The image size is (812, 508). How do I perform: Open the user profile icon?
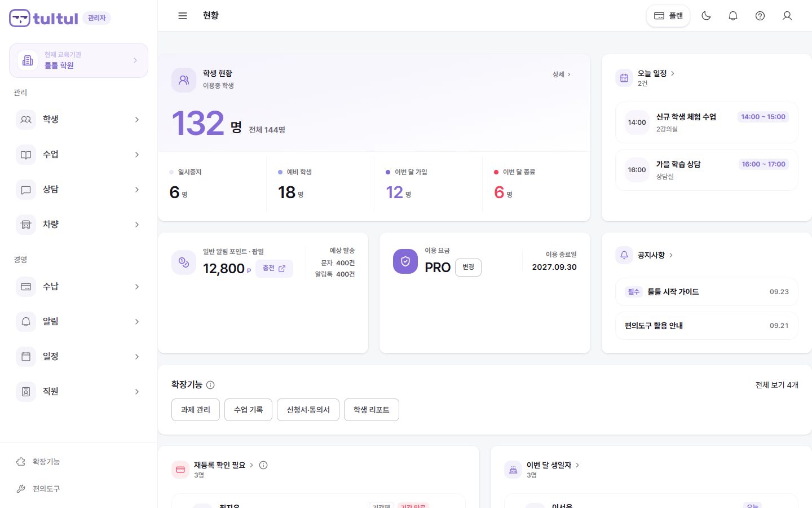pyautogui.click(x=787, y=16)
